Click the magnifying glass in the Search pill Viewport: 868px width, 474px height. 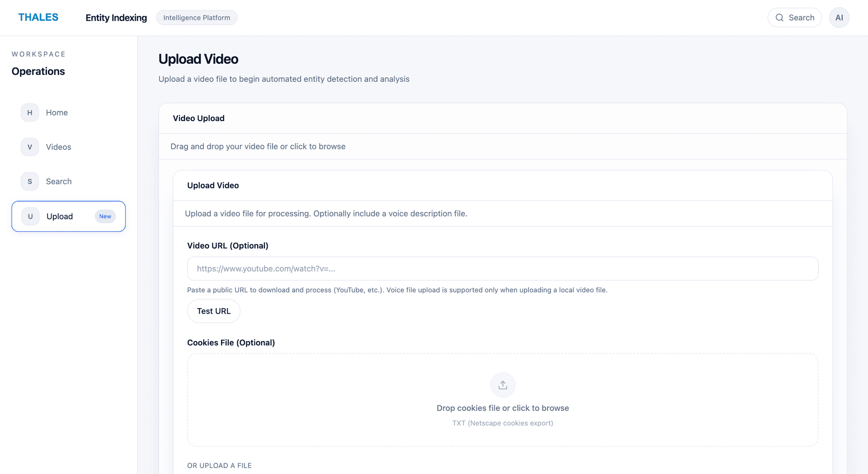point(779,17)
